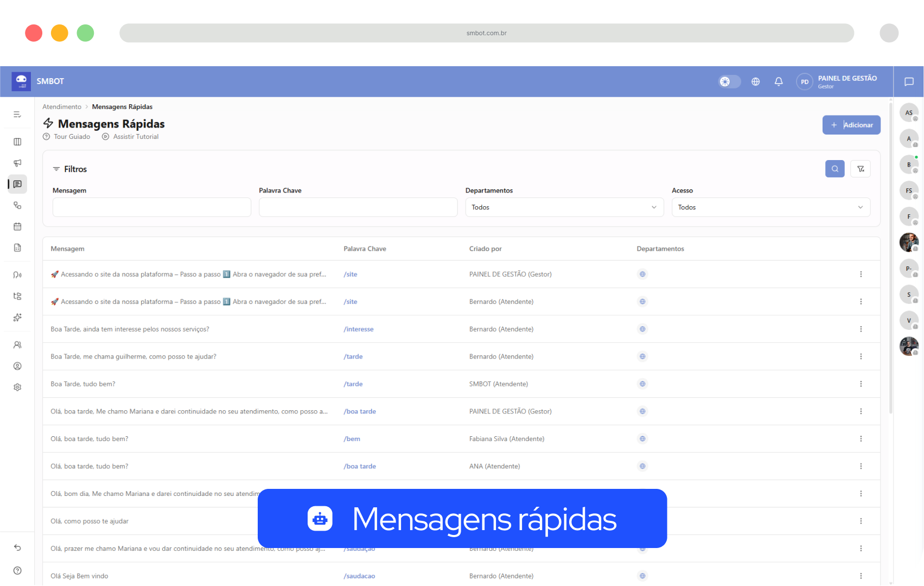Open the help question mark icon
The width and height of the screenshot is (924, 586).
tap(17, 570)
